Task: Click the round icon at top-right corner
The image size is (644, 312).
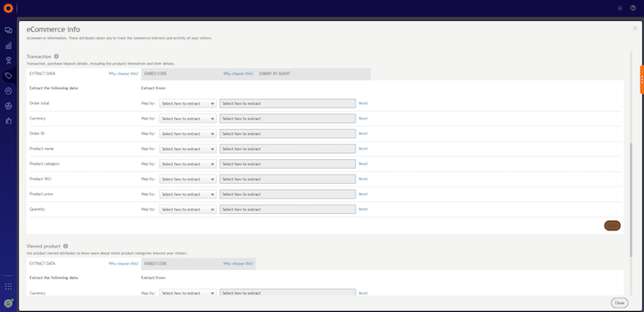Action: click(x=634, y=8)
